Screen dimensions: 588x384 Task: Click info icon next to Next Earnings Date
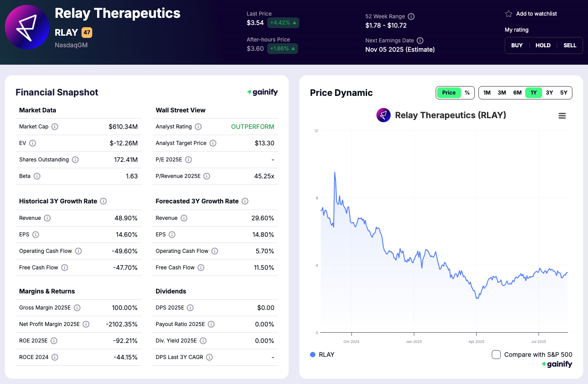(420, 41)
